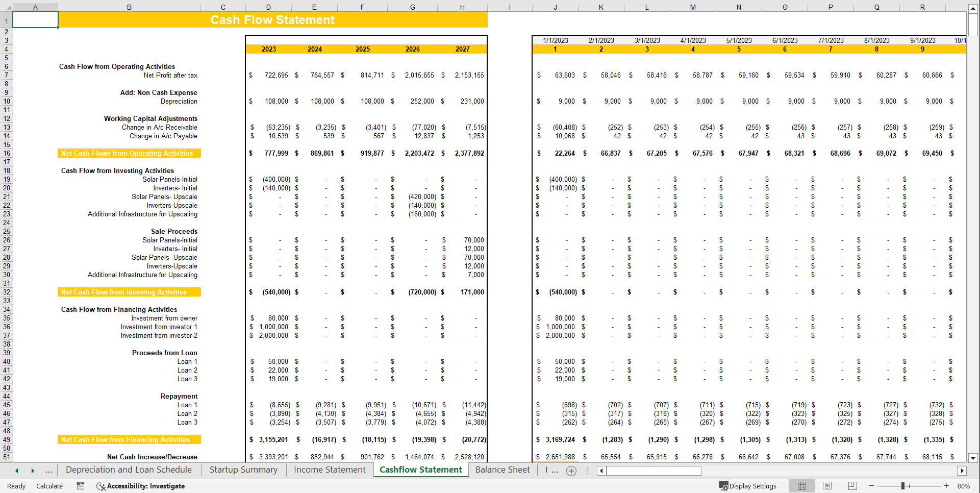The width and height of the screenshot is (980, 493).
Task: Open the all-sheets list via ellipsis button
Action: click(49, 470)
